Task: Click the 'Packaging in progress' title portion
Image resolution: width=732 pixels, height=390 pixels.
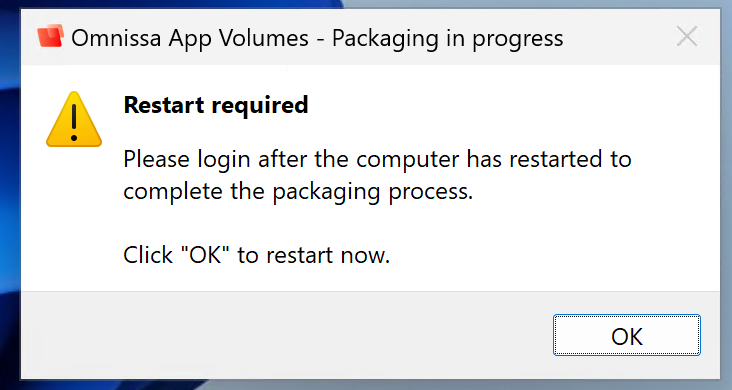Action: 448,38
